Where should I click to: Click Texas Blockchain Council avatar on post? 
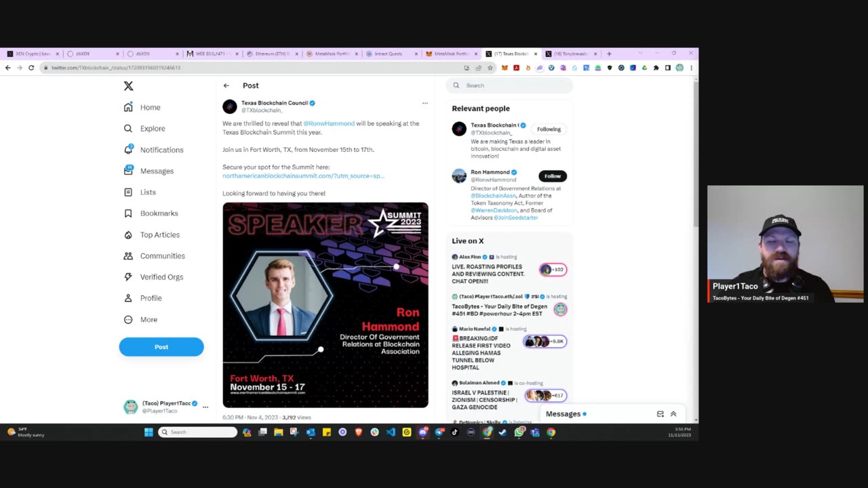tap(230, 106)
